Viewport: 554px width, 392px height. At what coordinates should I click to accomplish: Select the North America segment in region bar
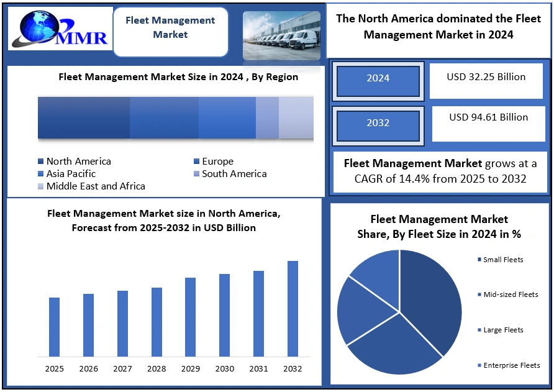pos(83,117)
